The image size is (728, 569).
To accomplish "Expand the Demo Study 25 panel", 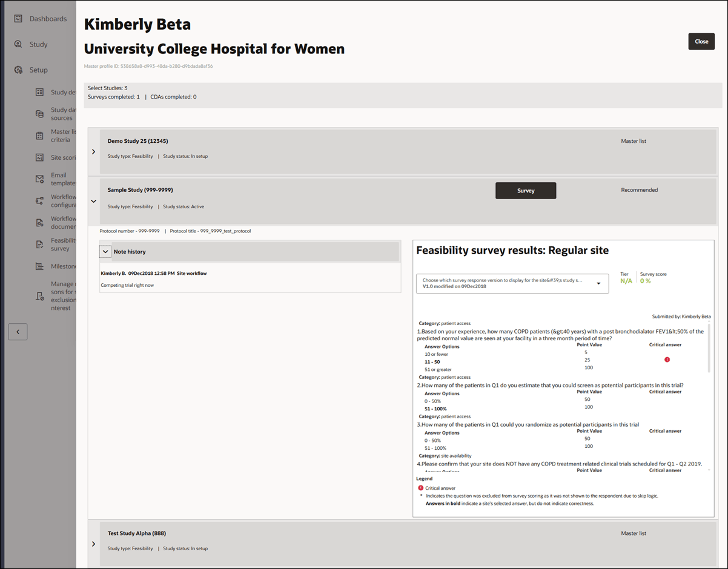I will (x=93, y=152).
